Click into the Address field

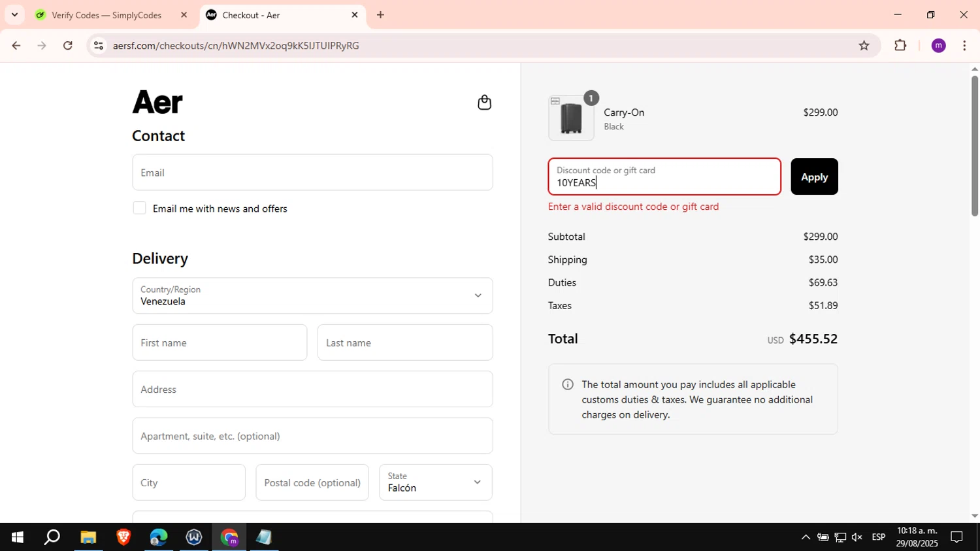click(312, 389)
